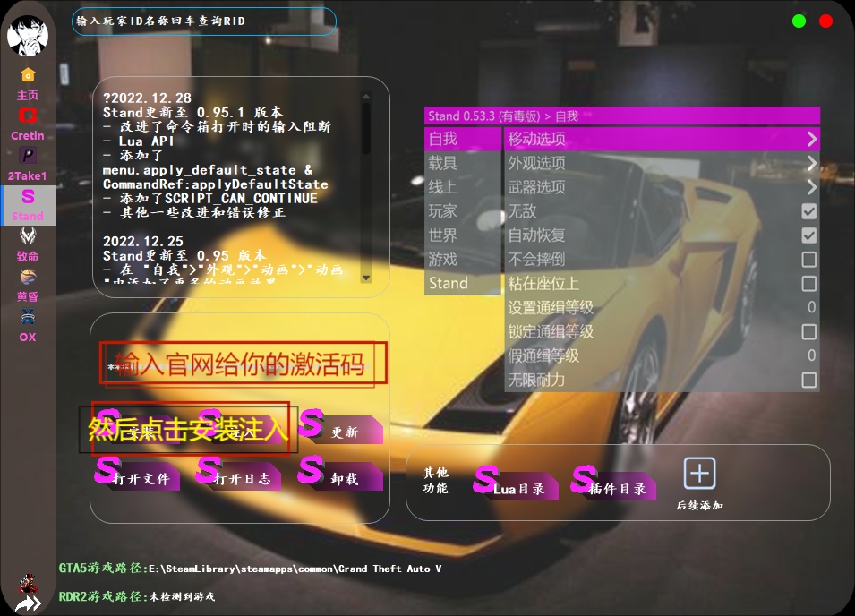855x616 pixels.
Task: Click the changelog scrollbar up arrow
Action: pos(366,97)
